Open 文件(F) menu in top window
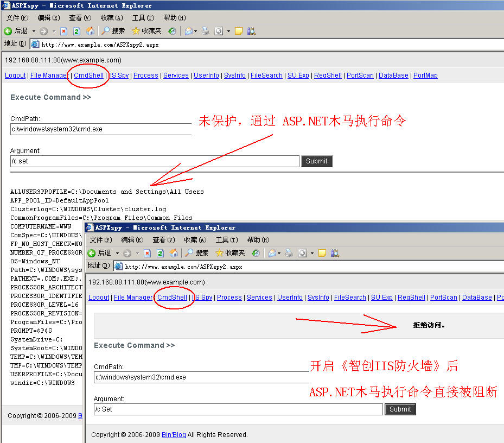Viewport: 504px width, 443px height. point(17,18)
